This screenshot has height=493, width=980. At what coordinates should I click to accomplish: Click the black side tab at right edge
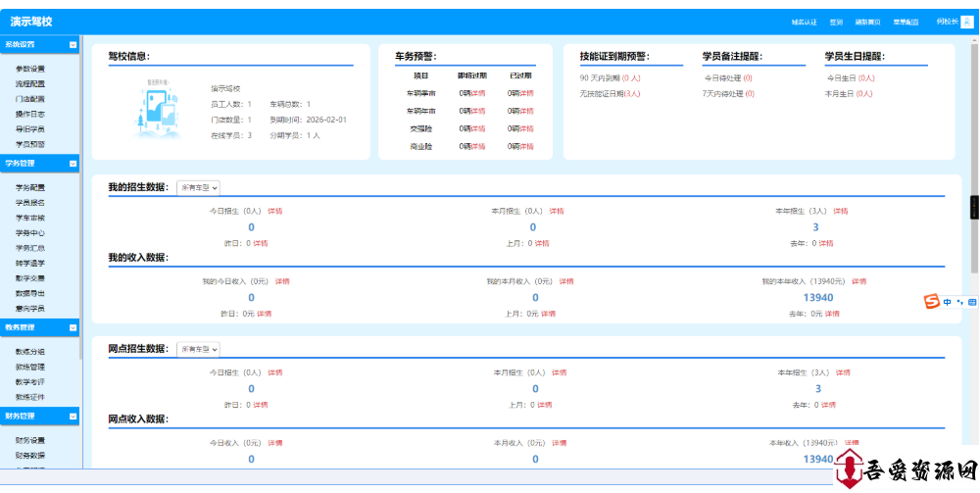click(x=974, y=207)
